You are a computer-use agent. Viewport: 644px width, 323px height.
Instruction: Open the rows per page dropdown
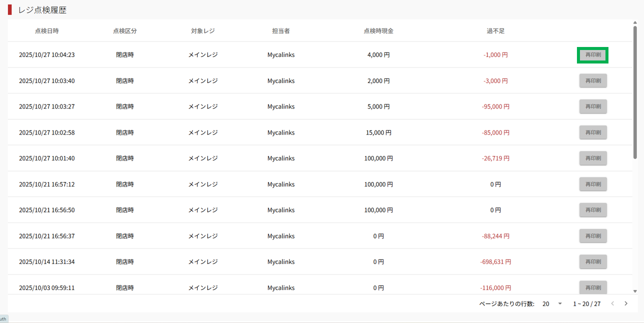click(552, 303)
